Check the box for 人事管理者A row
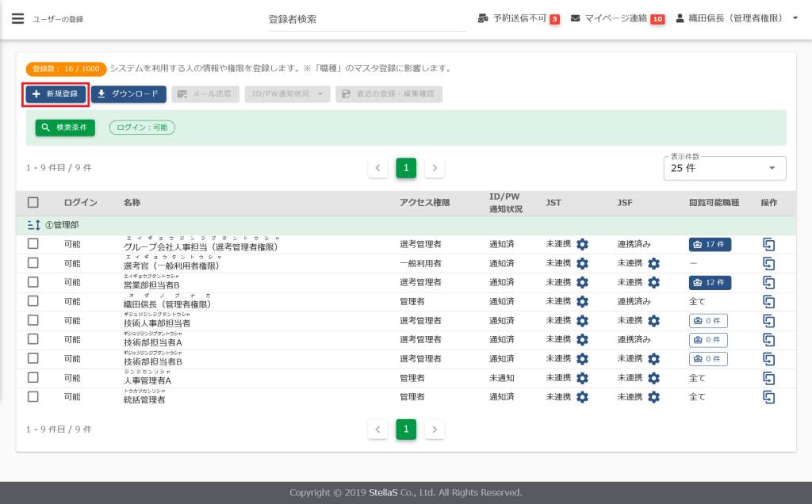812x504 pixels. pyautogui.click(x=33, y=378)
